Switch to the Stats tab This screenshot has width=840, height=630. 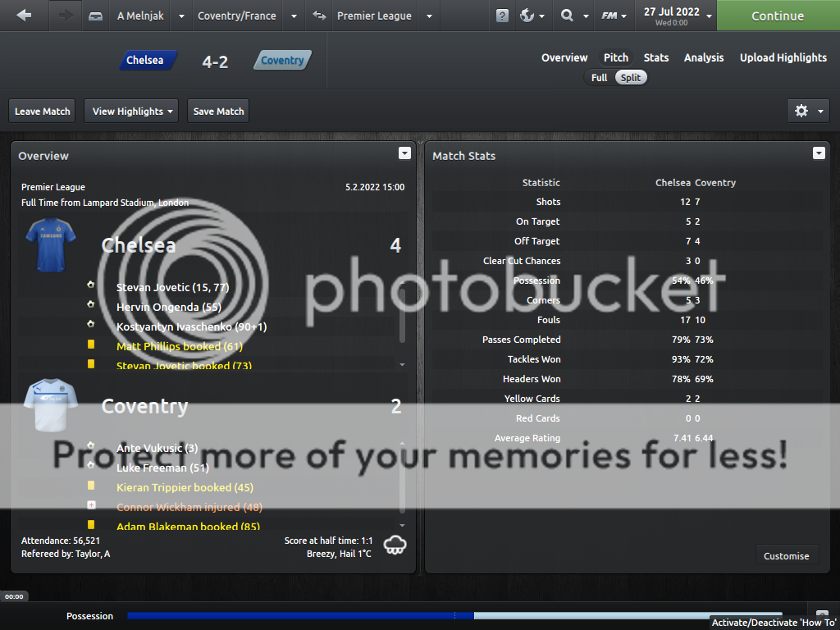point(655,57)
